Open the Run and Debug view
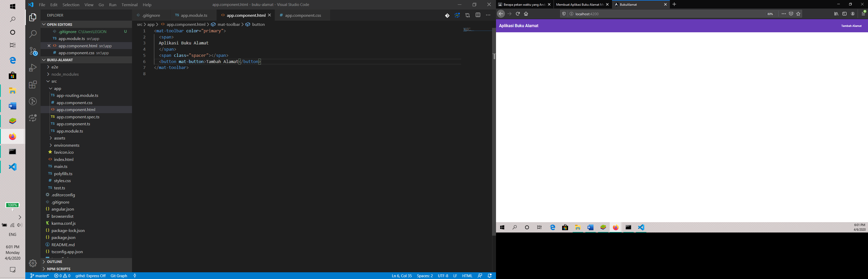This screenshot has height=279, width=868. point(33,68)
